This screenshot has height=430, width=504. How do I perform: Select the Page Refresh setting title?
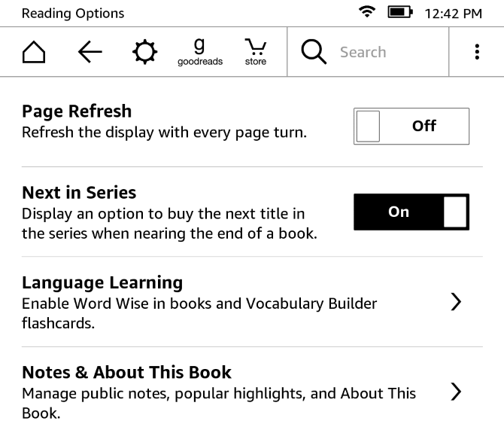[x=77, y=111]
